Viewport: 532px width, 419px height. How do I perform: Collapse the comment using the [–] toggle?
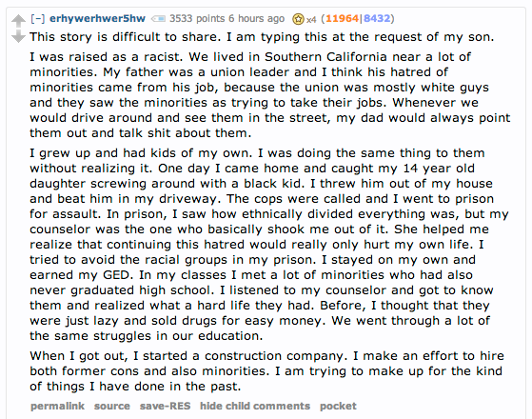coord(38,18)
